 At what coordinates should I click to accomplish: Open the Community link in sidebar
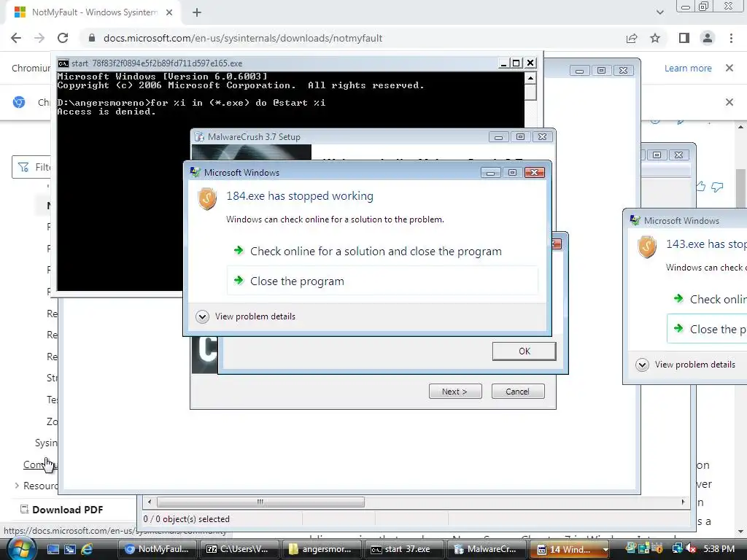point(39,464)
